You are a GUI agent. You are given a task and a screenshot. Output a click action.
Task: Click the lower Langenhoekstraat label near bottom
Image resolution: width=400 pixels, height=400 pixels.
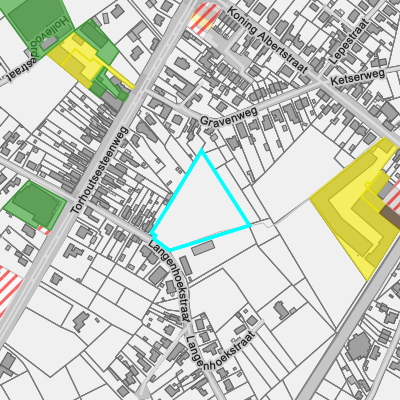220,351
